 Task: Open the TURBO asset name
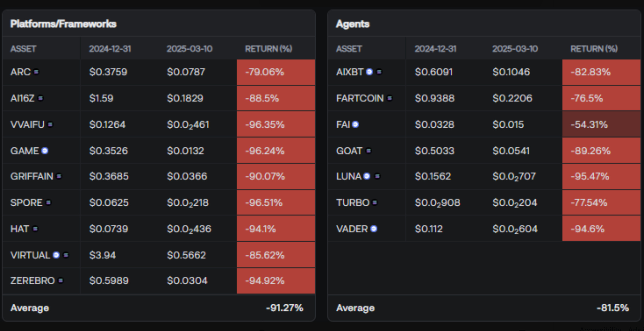click(353, 203)
